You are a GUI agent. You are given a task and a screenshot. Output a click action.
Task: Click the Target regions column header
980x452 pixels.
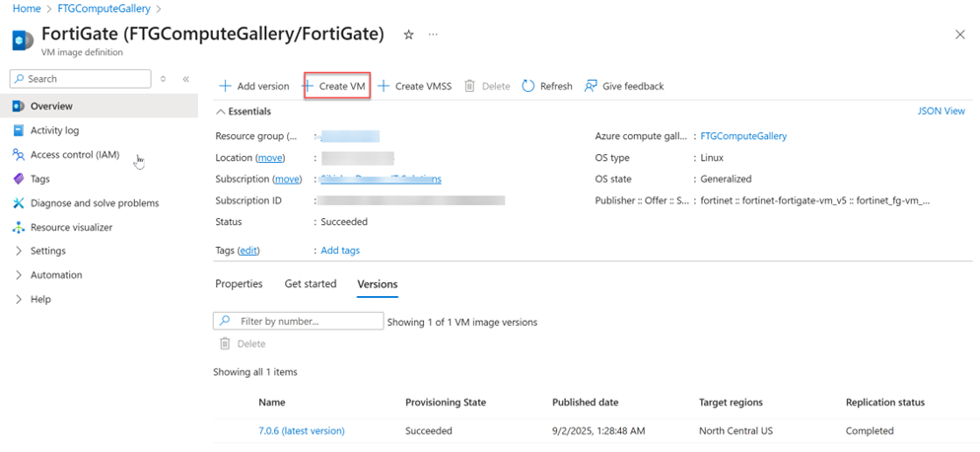click(x=731, y=403)
